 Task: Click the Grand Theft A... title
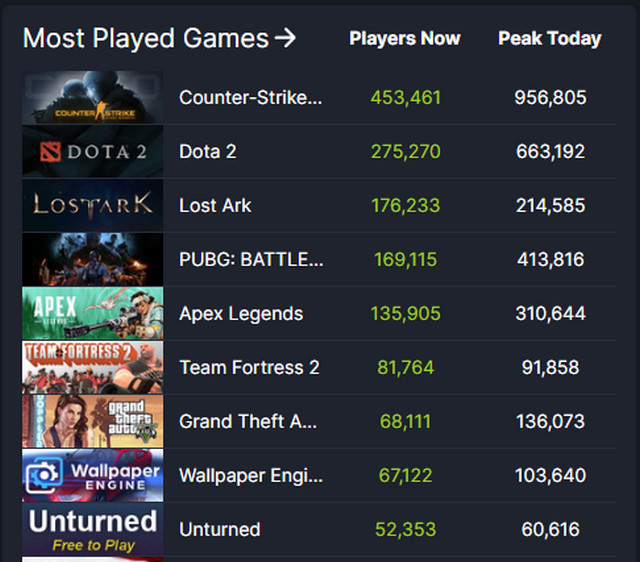248,421
